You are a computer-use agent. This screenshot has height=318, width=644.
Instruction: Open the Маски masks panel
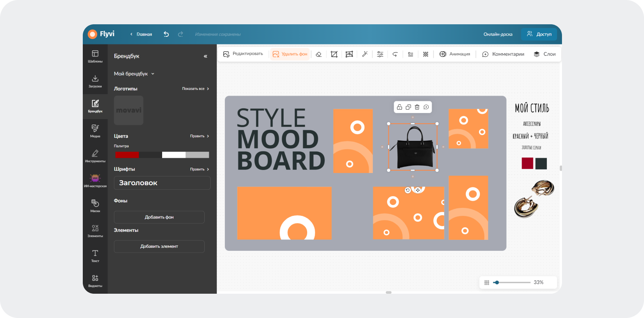95,206
